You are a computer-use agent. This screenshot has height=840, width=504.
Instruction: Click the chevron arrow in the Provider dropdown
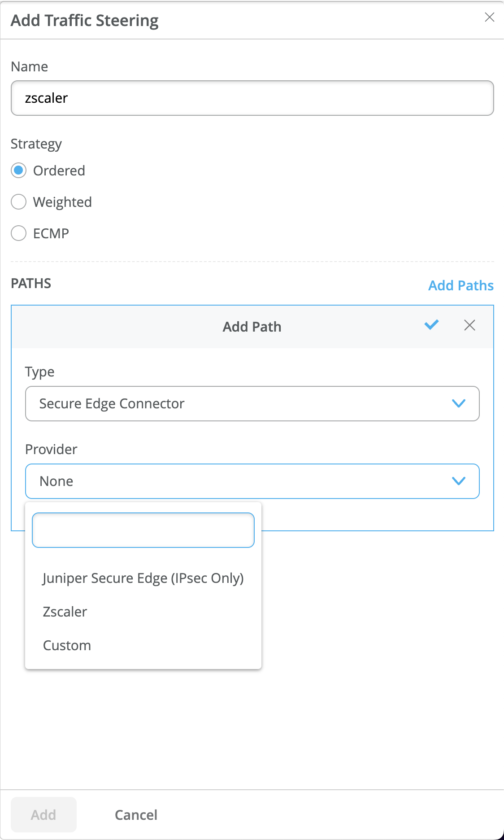tap(458, 481)
